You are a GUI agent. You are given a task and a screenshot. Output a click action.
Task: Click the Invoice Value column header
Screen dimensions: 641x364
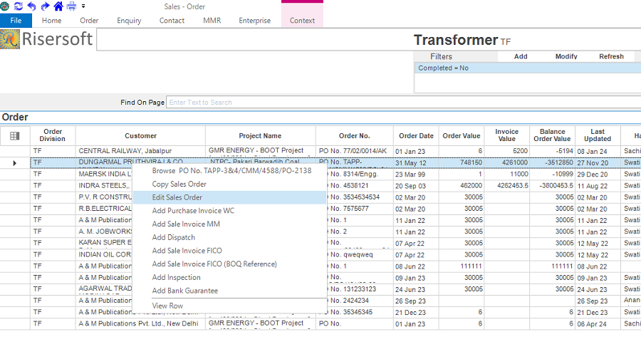pyautogui.click(x=507, y=135)
